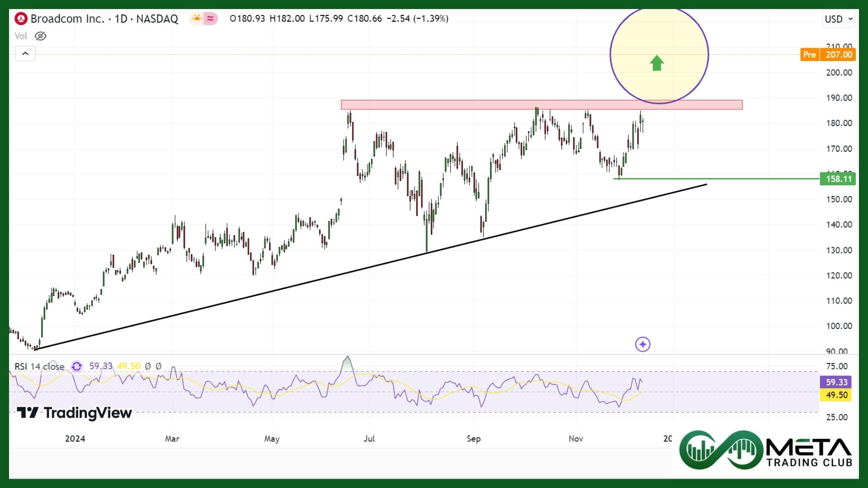This screenshot has height=488, width=868.
Task: Click the 130.00 price axis label
Action: (839, 251)
